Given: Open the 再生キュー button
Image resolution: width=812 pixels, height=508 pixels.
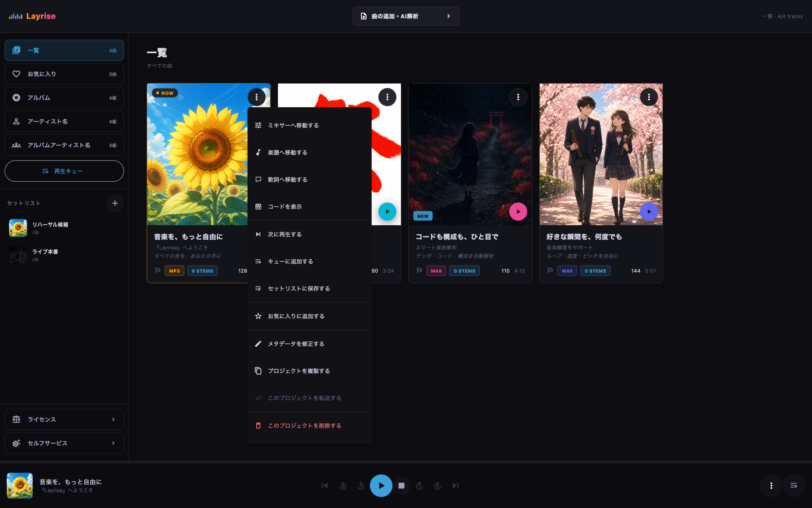Looking at the screenshot, I should tap(64, 171).
